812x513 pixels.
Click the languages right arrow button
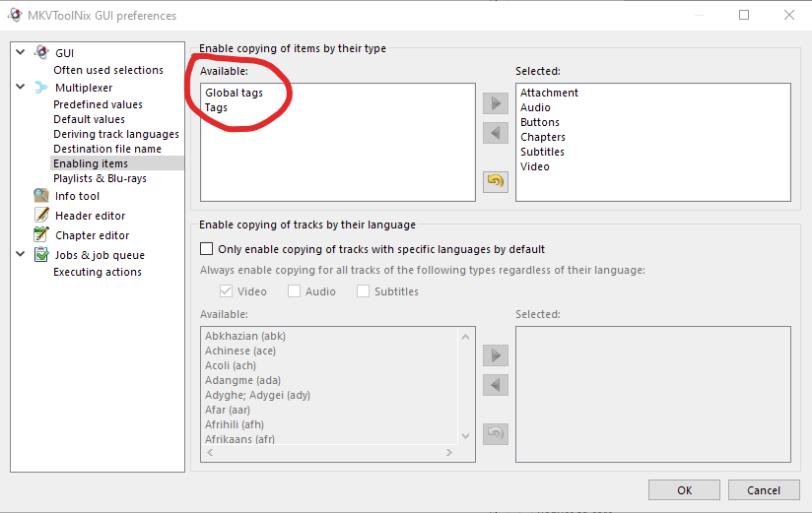click(x=496, y=355)
